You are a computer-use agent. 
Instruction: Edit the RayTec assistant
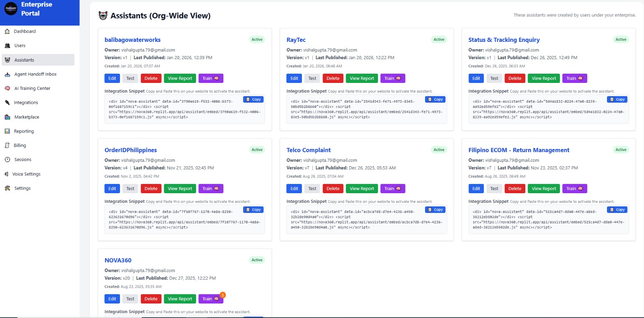pos(294,78)
